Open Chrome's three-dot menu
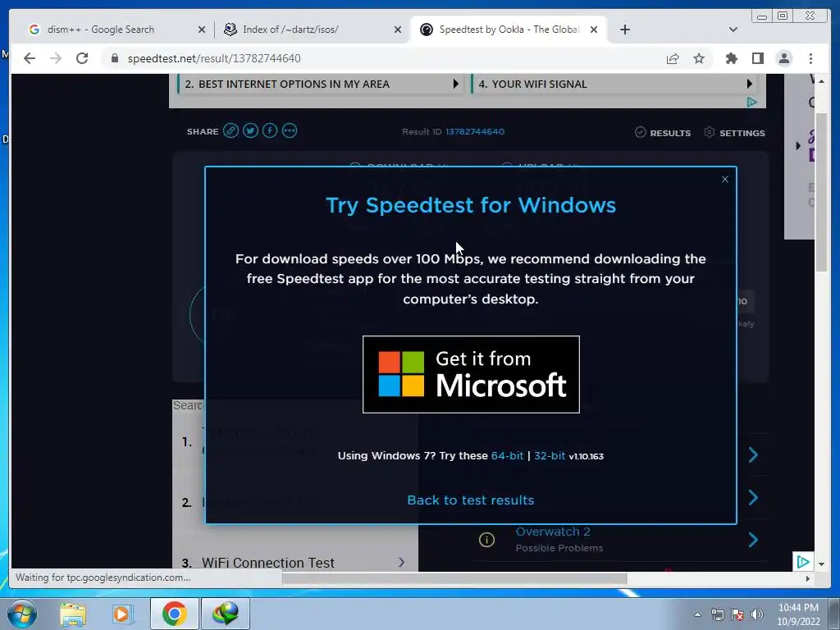Viewport: 840px width, 630px height. point(810,58)
